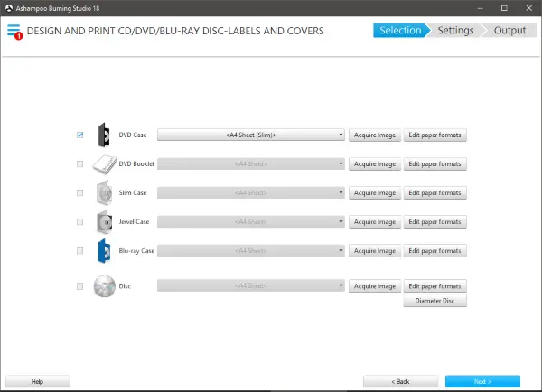
Task: Tick the Blu-ray Case checkbox
Action: click(79, 251)
